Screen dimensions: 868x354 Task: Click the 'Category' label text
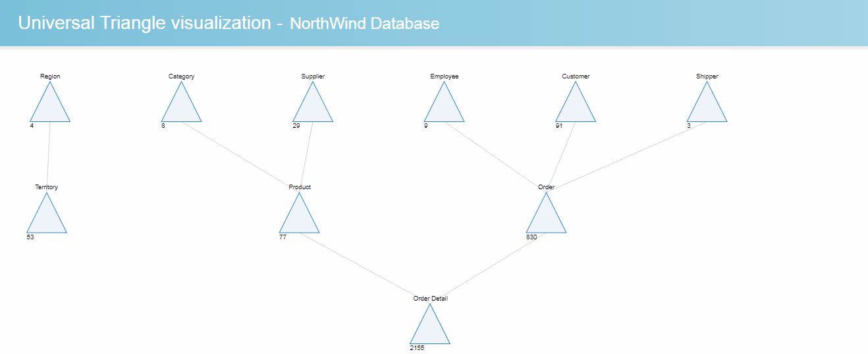point(181,76)
